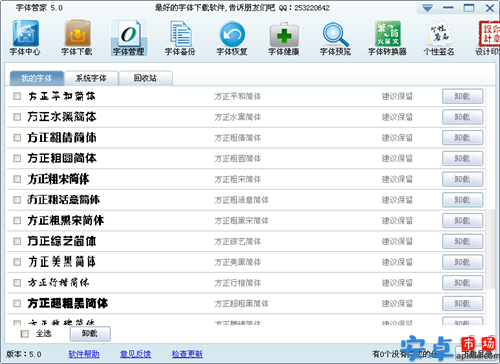Image resolution: width=500 pixels, height=364 pixels.
Task: Open the 字体恢复 restore icon
Action: (x=232, y=37)
